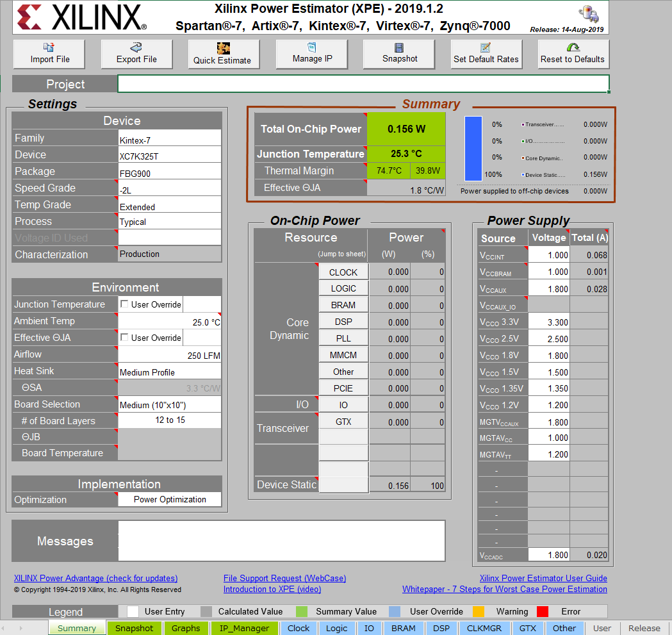The height and width of the screenshot is (635, 672).
Task: Open Xilinx Power Estimator User Guide link
Action: click(543, 578)
